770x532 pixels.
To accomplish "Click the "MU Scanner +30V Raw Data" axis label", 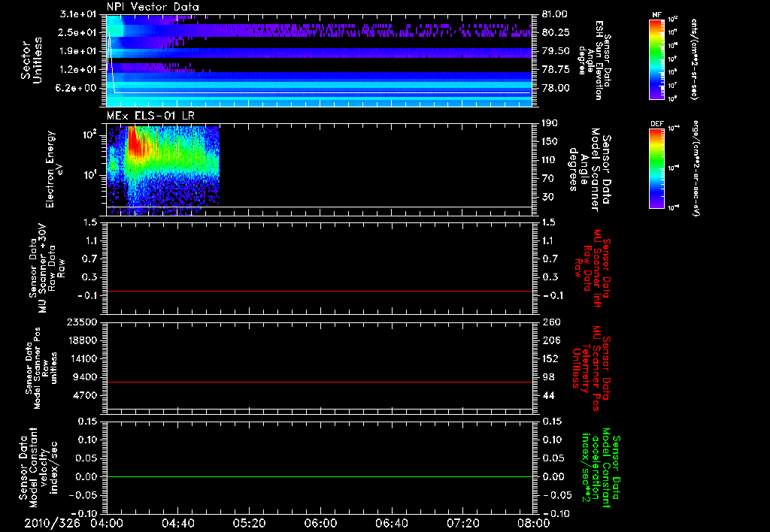I will pyautogui.click(x=47, y=268).
